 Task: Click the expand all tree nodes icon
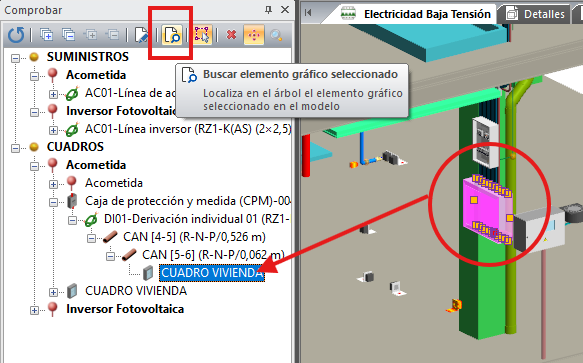point(46,35)
